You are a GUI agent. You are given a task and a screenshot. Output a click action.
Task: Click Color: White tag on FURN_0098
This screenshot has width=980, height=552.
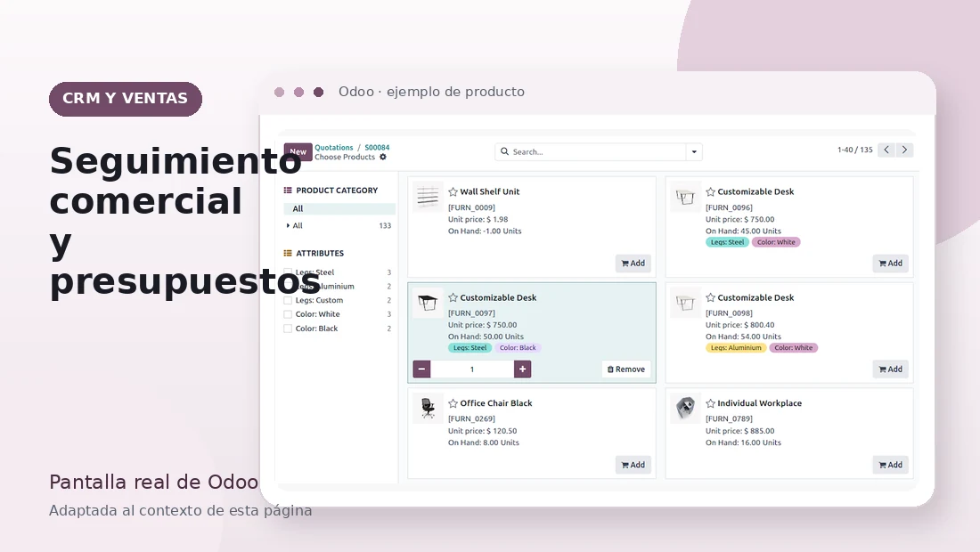point(794,348)
